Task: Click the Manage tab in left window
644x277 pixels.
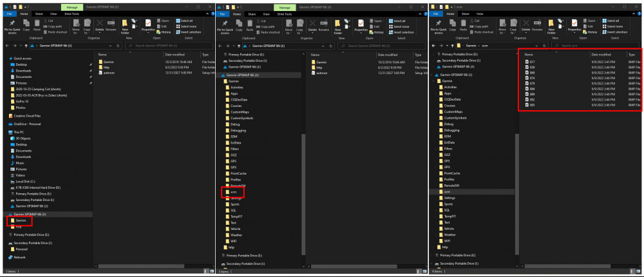Action: pos(71,7)
